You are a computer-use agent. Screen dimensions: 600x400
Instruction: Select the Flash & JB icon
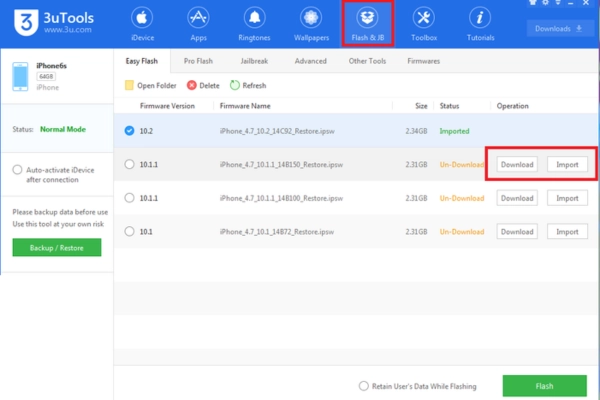(x=367, y=22)
